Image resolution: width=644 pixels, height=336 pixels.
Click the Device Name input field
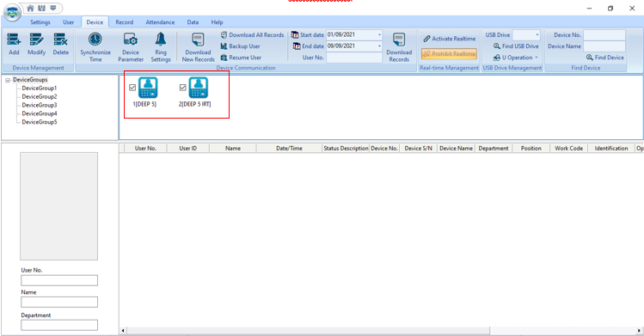(x=604, y=46)
